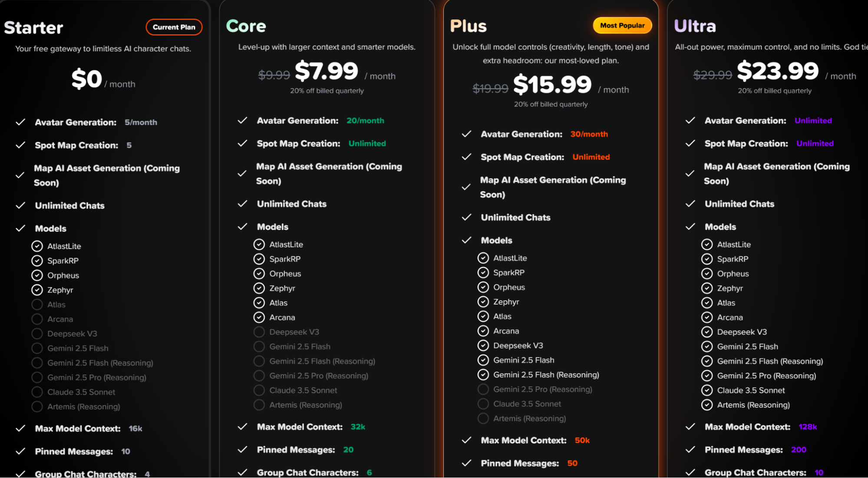Click checkmark icon beside Starter Avatar Generation
The width and height of the screenshot is (868, 478).
pyautogui.click(x=20, y=123)
